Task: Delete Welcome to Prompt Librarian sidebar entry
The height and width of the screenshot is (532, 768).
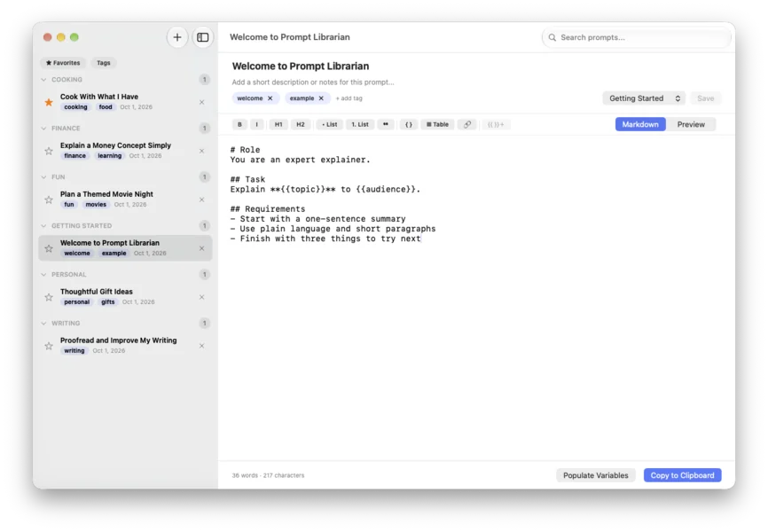Action: pos(202,248)
